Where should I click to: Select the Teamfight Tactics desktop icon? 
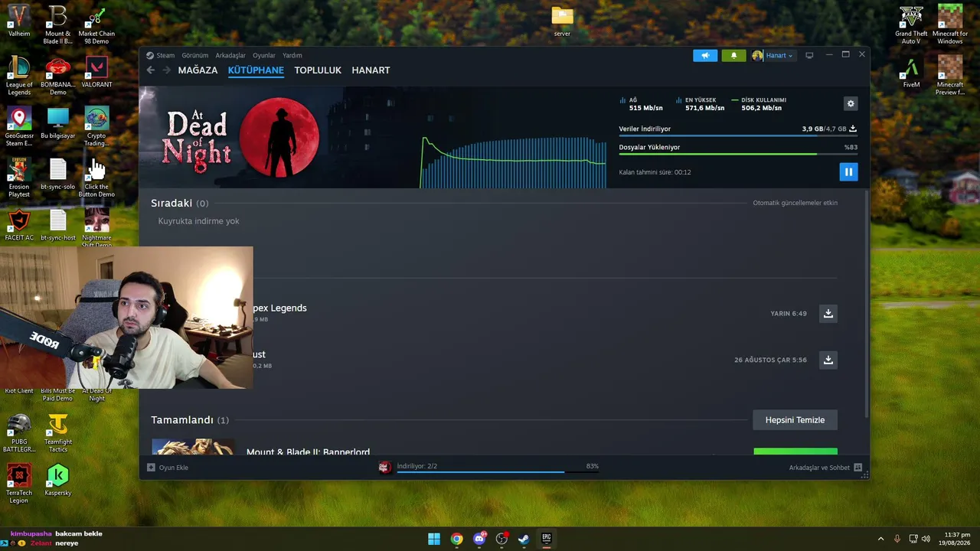[x=57, y=433]
